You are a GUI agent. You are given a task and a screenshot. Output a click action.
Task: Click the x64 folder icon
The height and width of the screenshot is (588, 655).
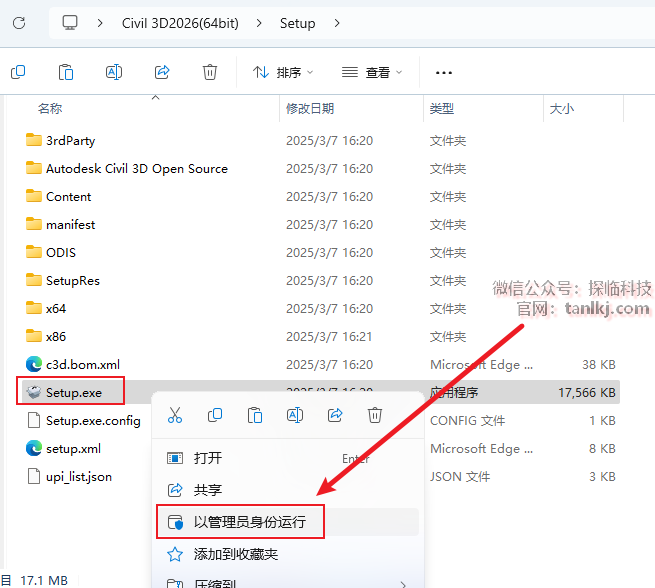34,308
